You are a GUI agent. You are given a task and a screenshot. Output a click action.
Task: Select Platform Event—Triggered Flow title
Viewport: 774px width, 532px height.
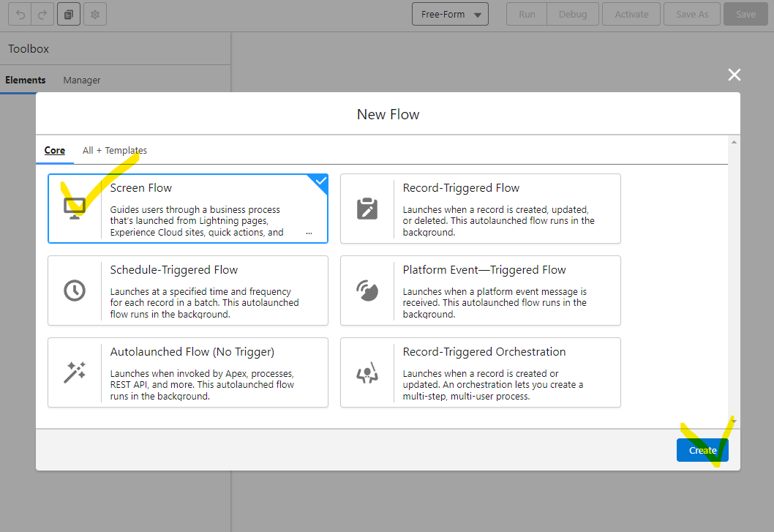(x=484, y=270)
